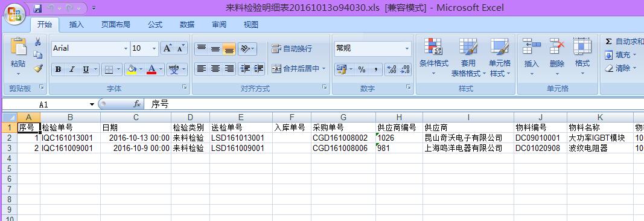Screen dimensions: 644x221
Task: Click the Insert Function fx icon
Action: [x=137, y=104]
